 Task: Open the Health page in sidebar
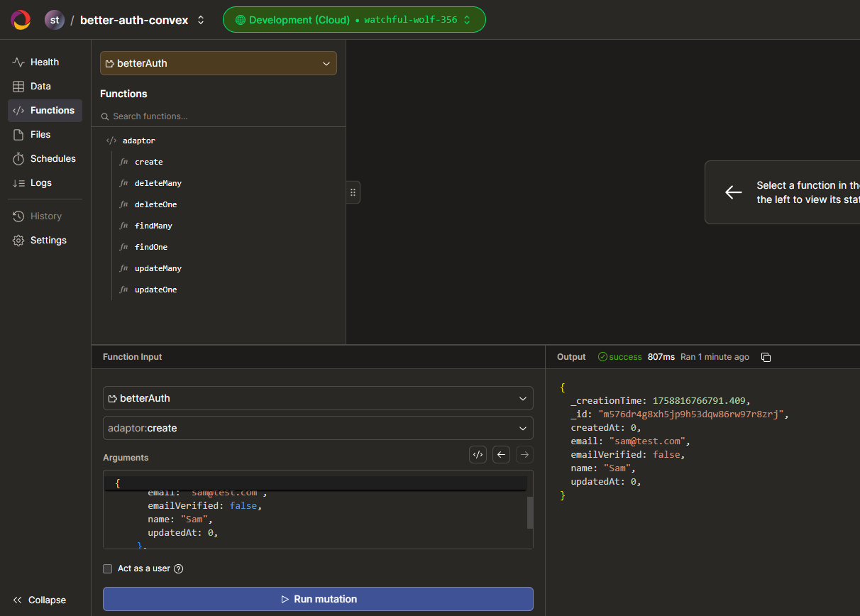pyautogui.click(x=44, y=62)
